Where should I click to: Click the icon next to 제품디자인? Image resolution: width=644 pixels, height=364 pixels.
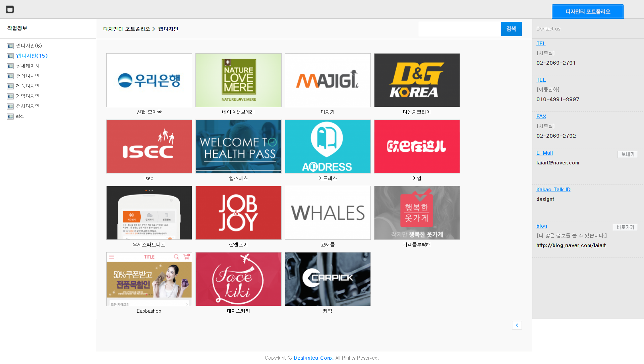coord(10,86)
